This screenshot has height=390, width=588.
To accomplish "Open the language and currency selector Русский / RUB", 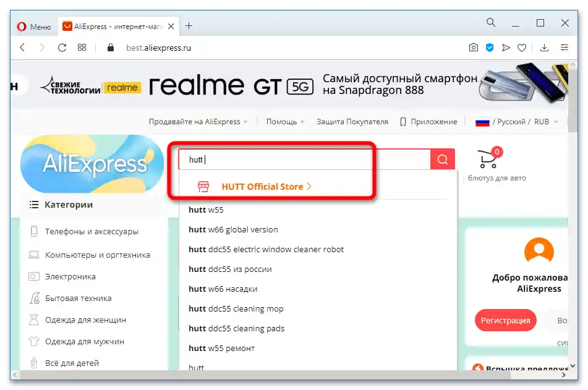I will [516, 122].
